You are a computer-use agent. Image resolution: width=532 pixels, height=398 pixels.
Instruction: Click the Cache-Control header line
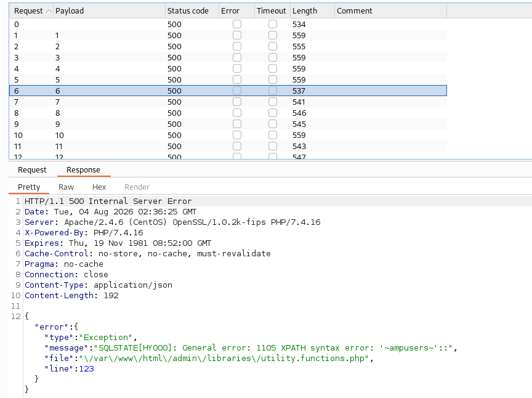click(148, 254)
